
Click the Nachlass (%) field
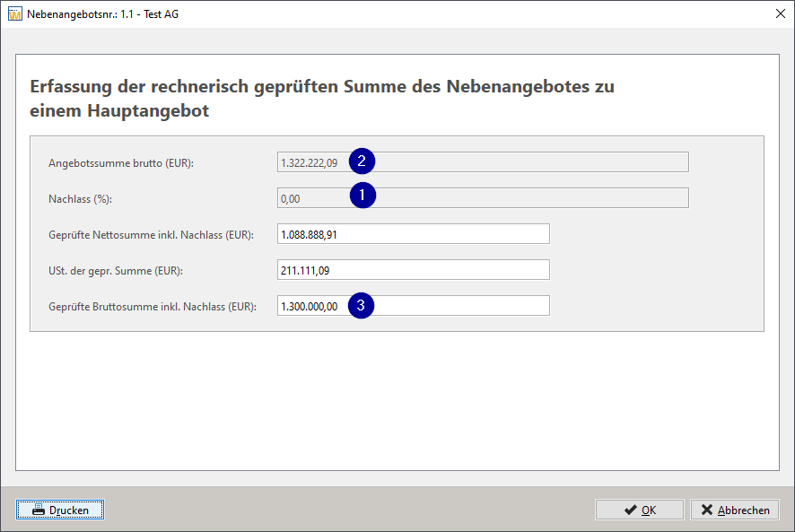pos(483,198)
